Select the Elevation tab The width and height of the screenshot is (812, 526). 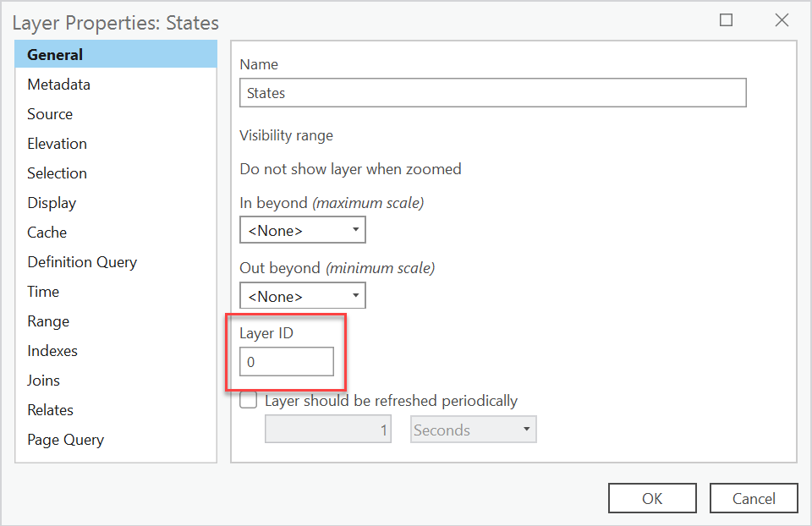click(57, 144)
